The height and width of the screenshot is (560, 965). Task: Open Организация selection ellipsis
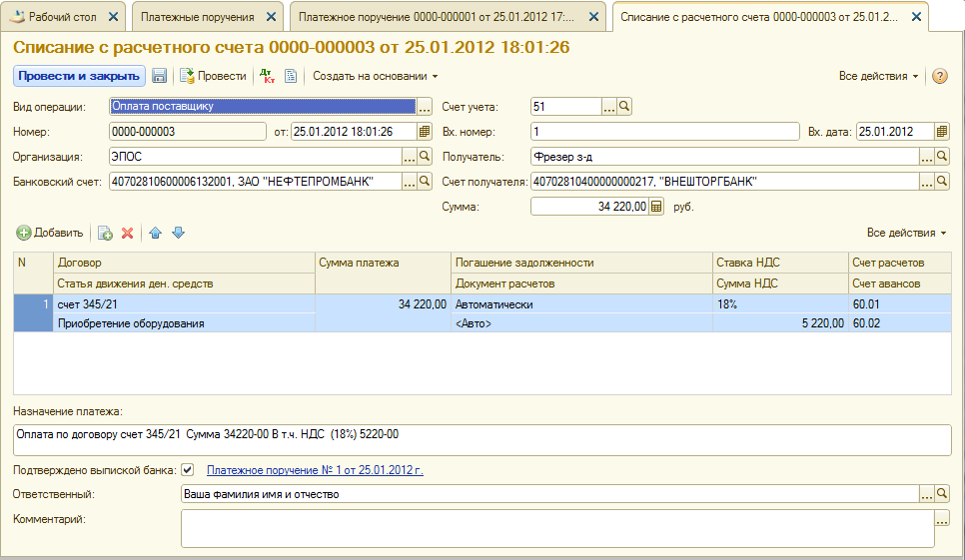tap(410, 157)
